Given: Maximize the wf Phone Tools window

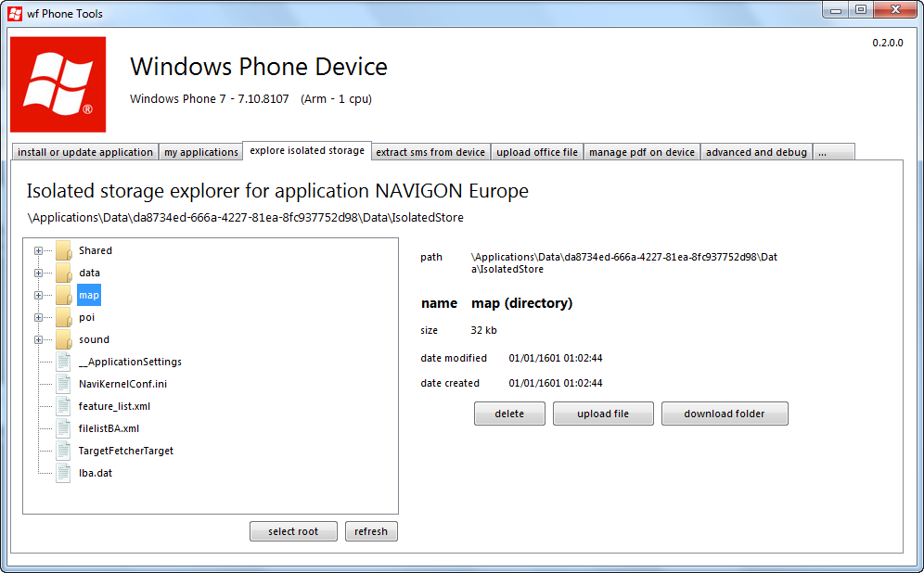Looking at the screenshot, I should [861, 10].
